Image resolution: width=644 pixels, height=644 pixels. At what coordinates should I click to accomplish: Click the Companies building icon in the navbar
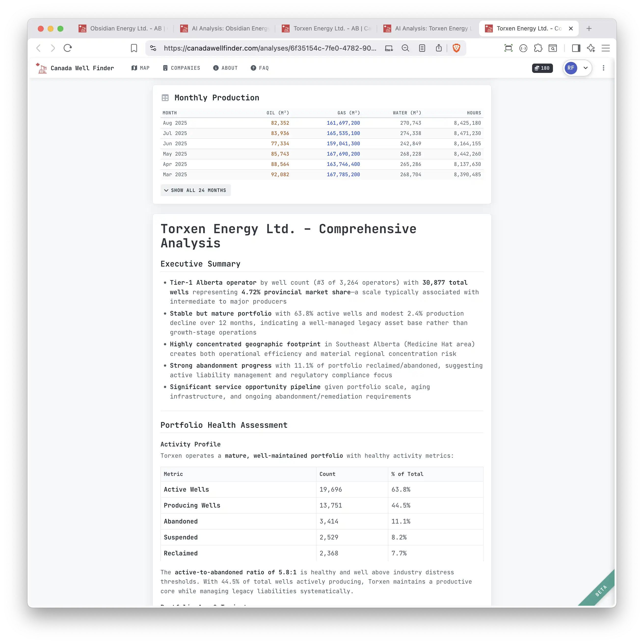(x=165, y=68)
